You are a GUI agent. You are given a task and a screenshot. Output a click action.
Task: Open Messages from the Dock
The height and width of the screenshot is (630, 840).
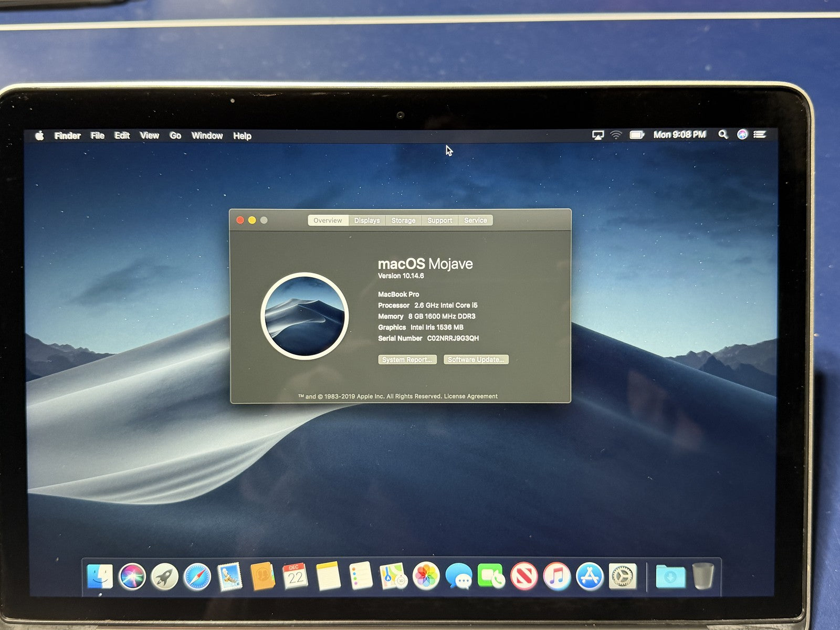tap(458, 576)
